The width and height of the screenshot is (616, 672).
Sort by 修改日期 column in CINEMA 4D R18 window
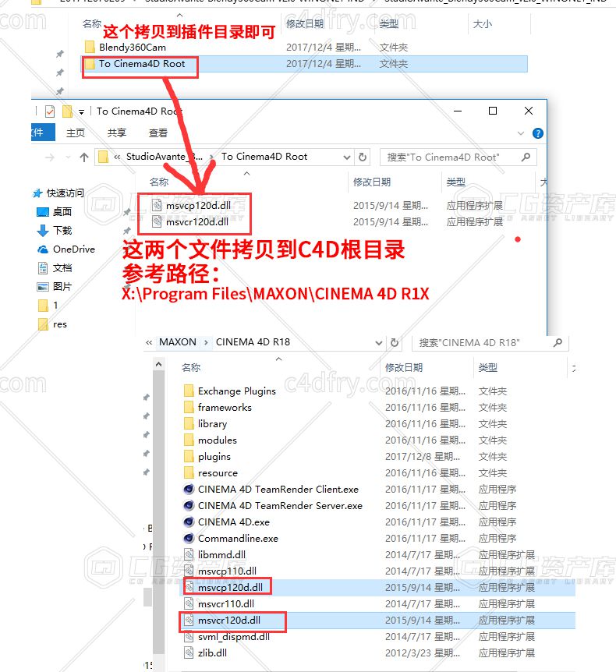point(404,367)
